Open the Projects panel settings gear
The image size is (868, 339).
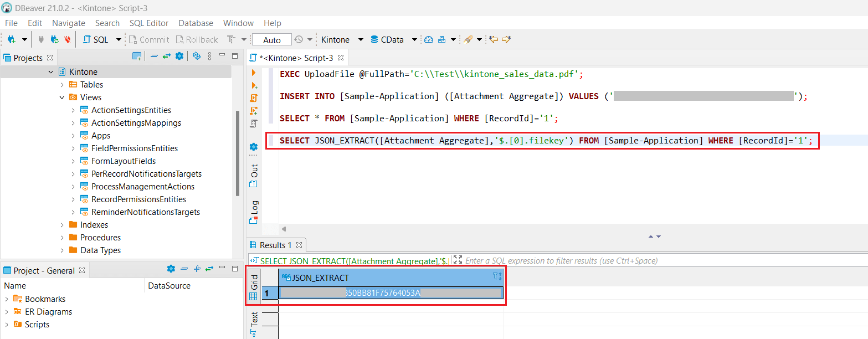pos(179,56)
